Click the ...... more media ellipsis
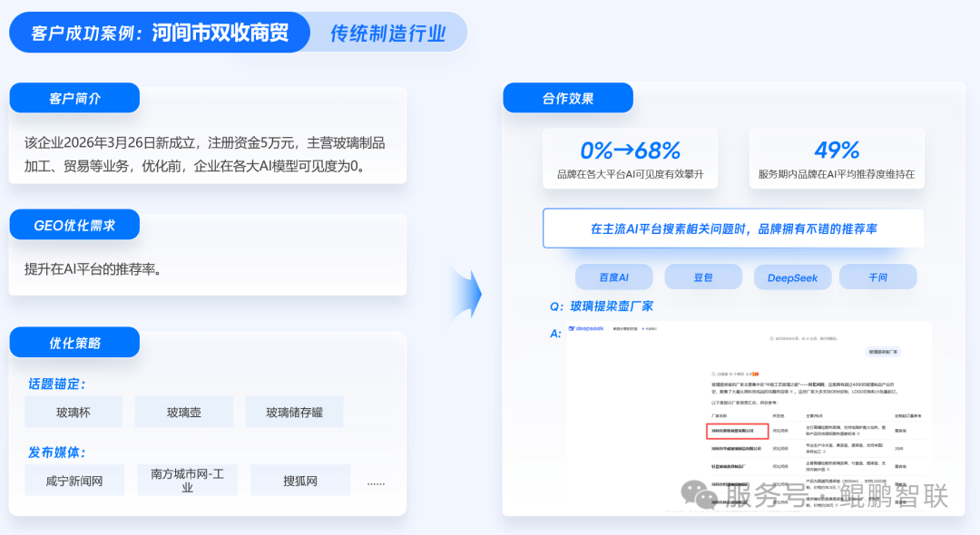Viewport: 980px width, 535px height. pyautogui.click(x=376, y=482)
